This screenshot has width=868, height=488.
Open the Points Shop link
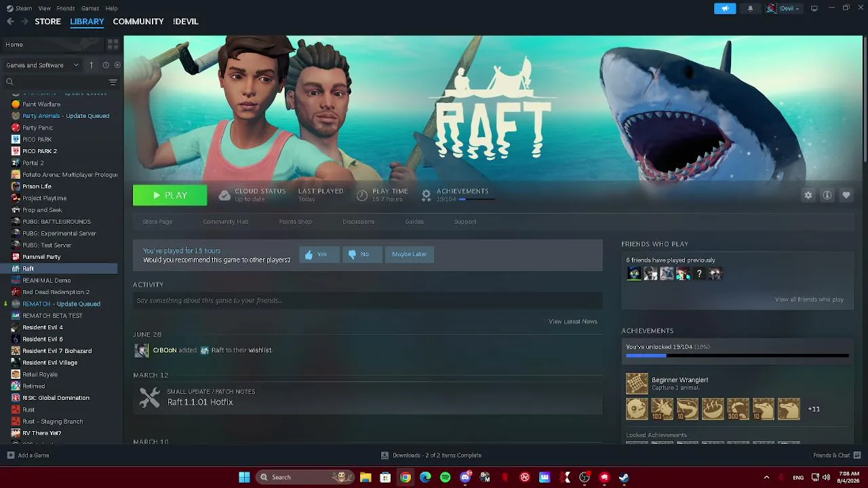click(296, 222)
